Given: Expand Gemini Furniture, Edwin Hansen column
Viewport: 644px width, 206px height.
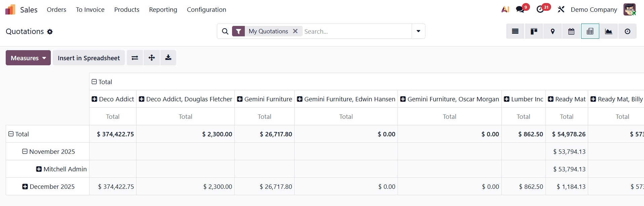Looking at the screenshot, I should (x=300, y=99).
